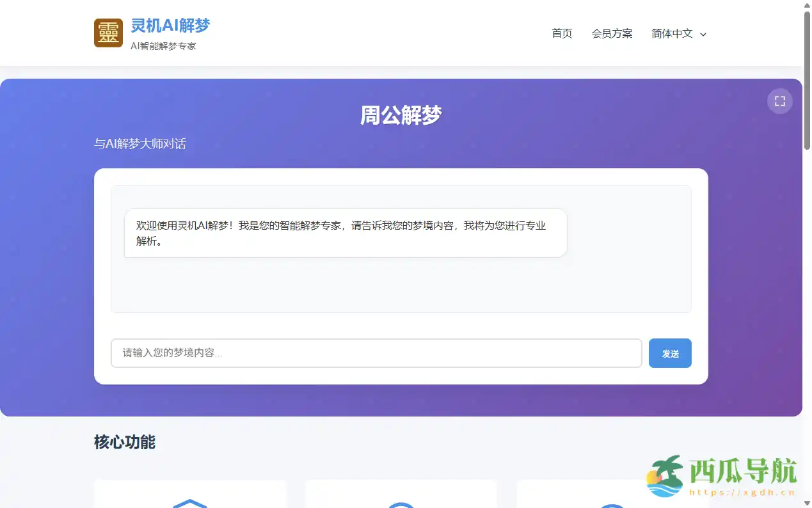
Task: Click the fullscreen expand icon on chat panel
Action: [x=779, y=100]
